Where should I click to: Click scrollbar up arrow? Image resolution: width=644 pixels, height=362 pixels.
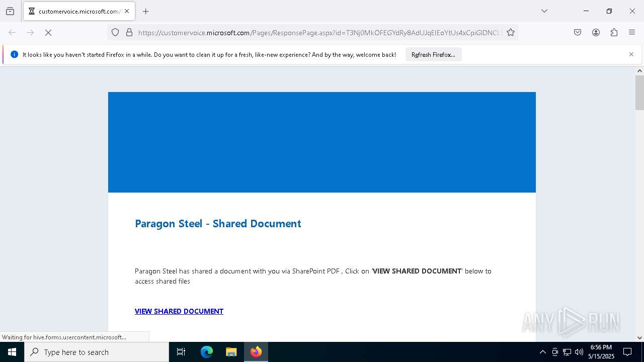[639, 71]
